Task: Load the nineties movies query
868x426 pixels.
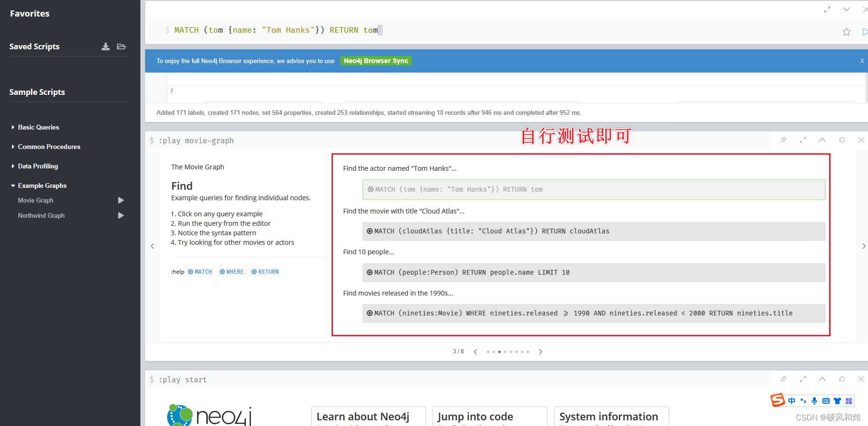Action: pos(594,313)
